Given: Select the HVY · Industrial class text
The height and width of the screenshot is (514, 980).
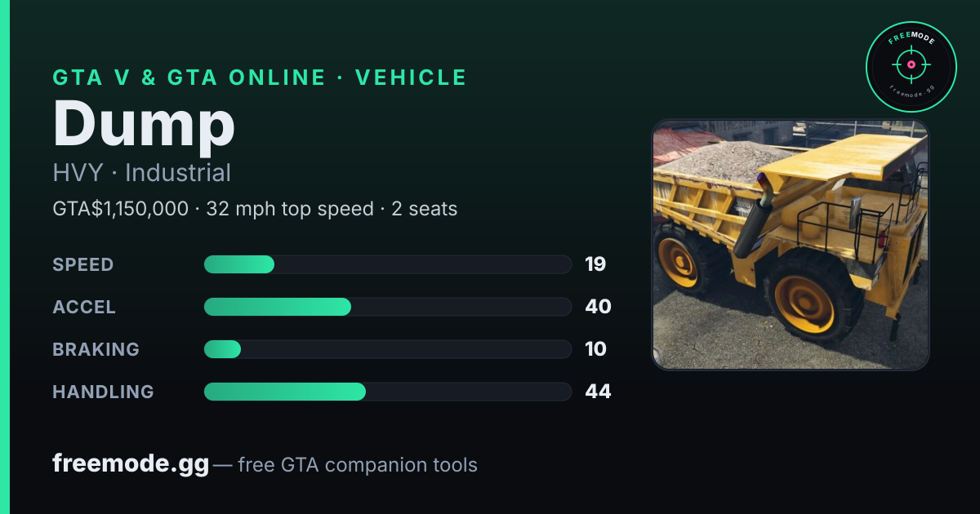Looking at the screenshot, I should pyautogui.click(x=142, y=173).
